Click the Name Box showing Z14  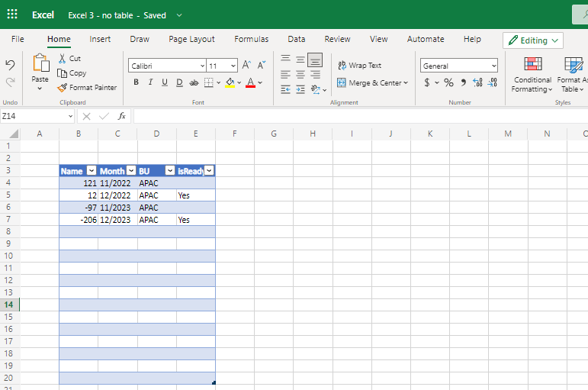point(33,116)
